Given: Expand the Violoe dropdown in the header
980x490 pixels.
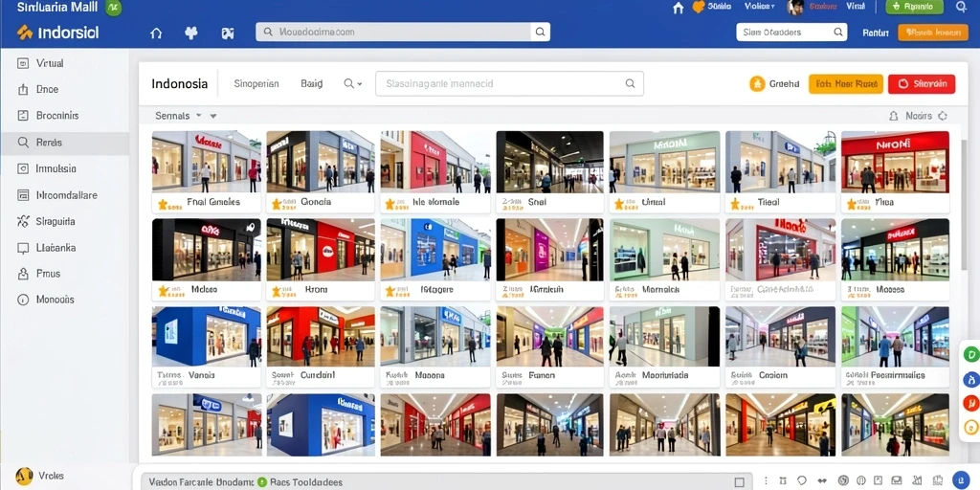Looking at the screenshot, I should coord(759,7).
